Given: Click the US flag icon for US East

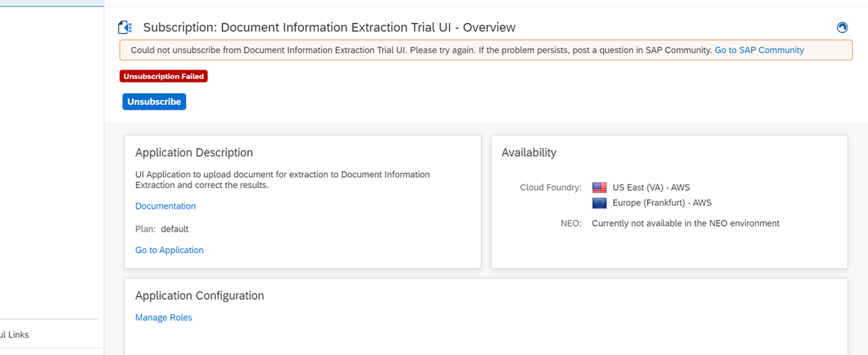Looking at the screenshot, I should click(x=599, y=187).
